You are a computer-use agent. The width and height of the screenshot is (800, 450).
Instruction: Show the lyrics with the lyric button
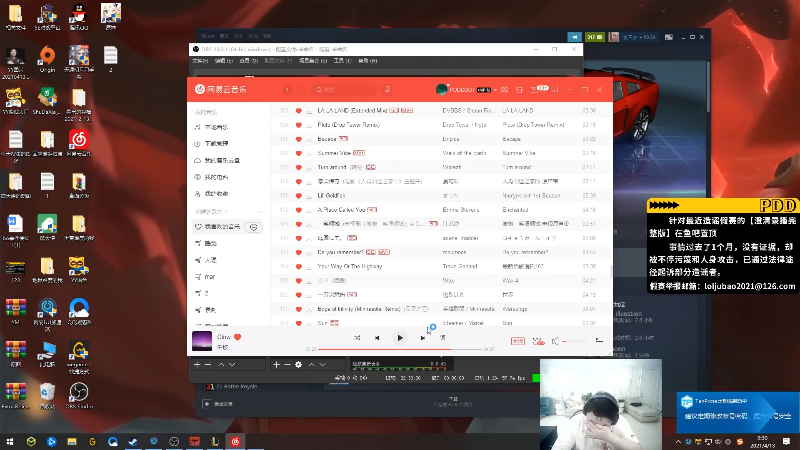click(x=442, y=338)
